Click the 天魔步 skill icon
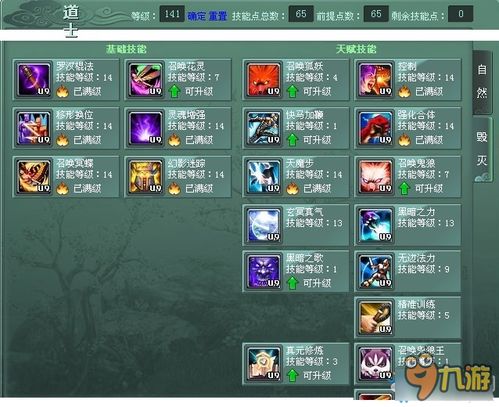This screenshot has height=407, width=499. 263,177
